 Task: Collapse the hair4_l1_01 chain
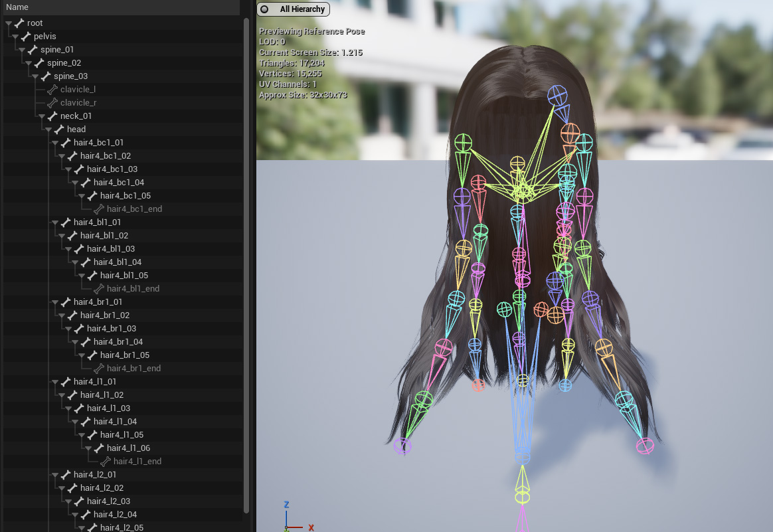click(55, 382)
